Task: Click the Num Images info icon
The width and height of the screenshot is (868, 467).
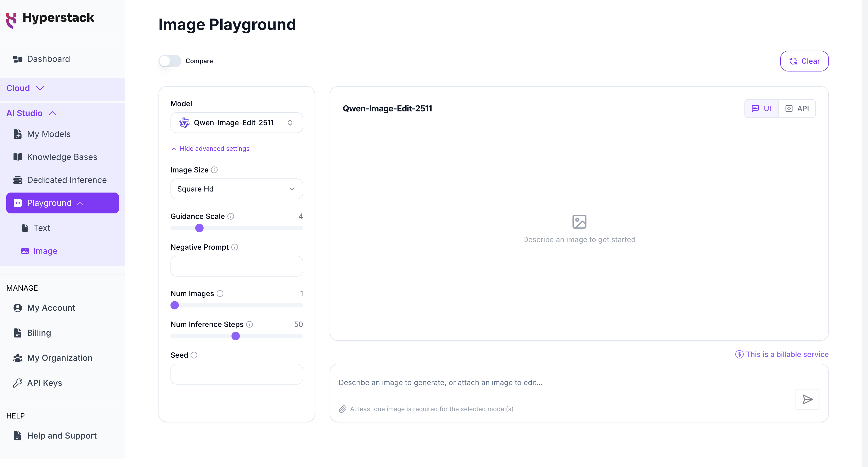Action: [220, 294]
